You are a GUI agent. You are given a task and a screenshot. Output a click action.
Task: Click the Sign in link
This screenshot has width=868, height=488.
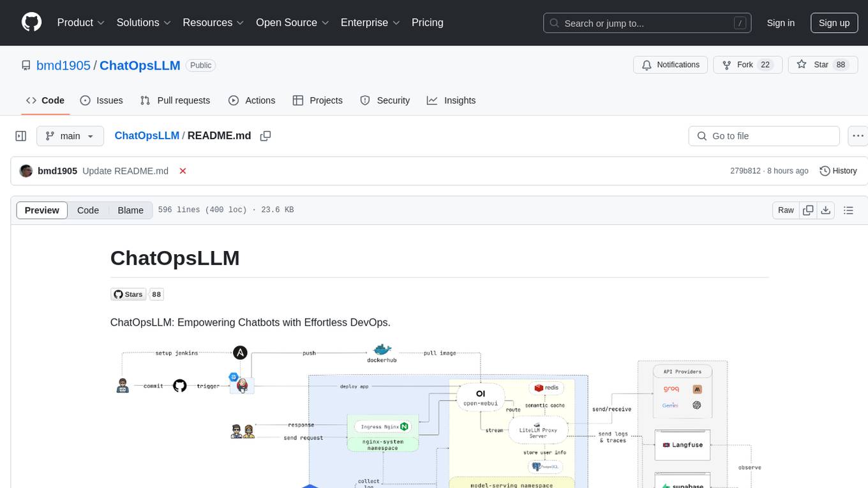[x=781, y=23]
